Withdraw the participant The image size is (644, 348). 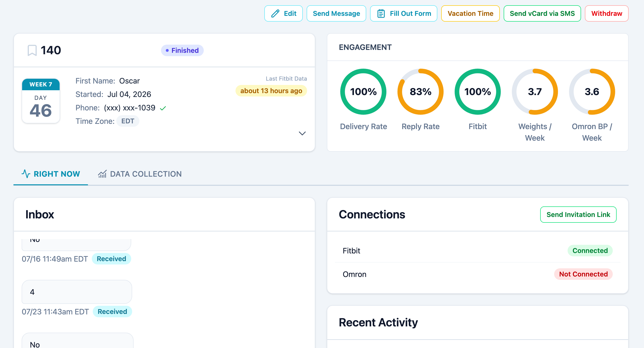[607, 13]
